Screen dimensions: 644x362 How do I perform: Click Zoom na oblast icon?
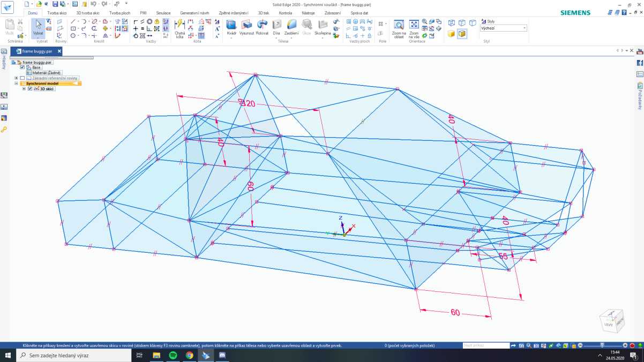coord(399,28)
